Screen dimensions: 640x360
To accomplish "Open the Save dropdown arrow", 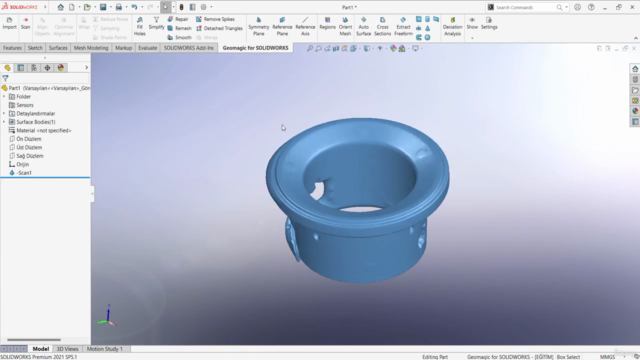I will [x=111, y=7].
